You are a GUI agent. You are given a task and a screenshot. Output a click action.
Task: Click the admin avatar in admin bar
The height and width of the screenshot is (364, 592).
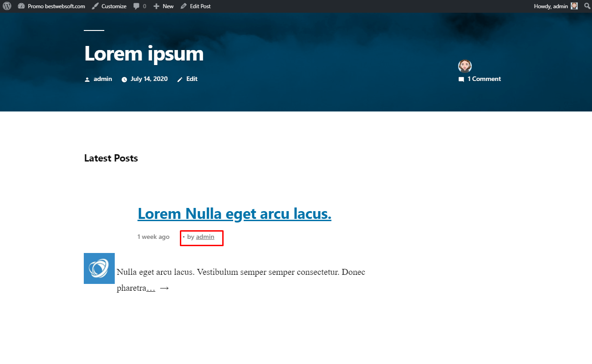tap(574, 6)
